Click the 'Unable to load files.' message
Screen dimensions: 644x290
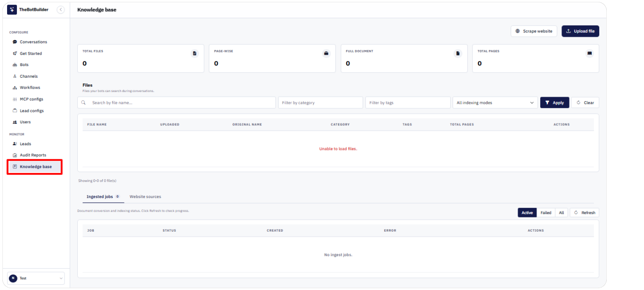tap(338, 149)
